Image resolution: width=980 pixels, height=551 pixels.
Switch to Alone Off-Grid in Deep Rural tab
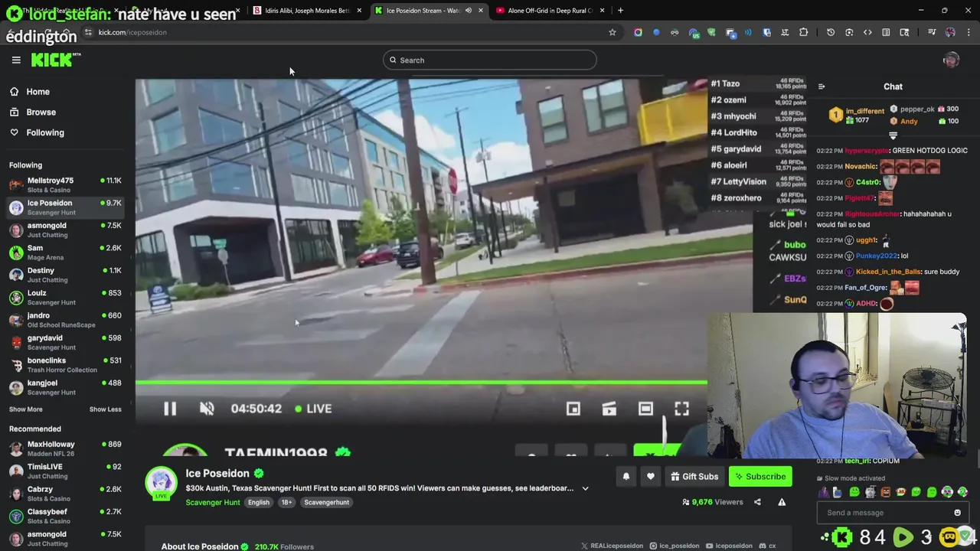(550, 11)
